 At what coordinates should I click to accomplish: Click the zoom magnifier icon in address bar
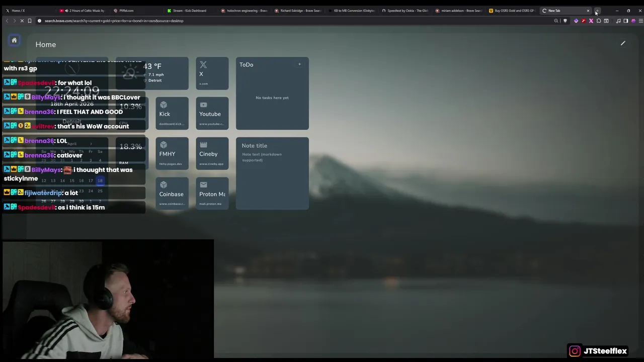(556, 21)
